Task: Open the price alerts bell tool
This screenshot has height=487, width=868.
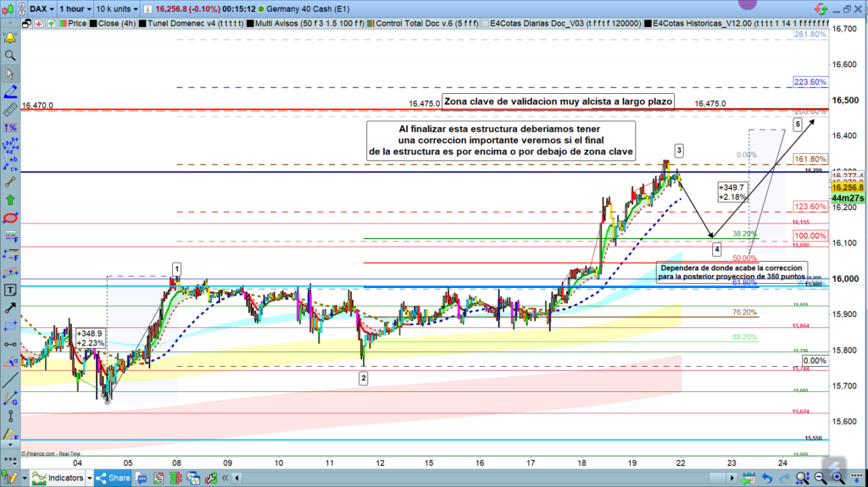Action: [x=10, y=38]
